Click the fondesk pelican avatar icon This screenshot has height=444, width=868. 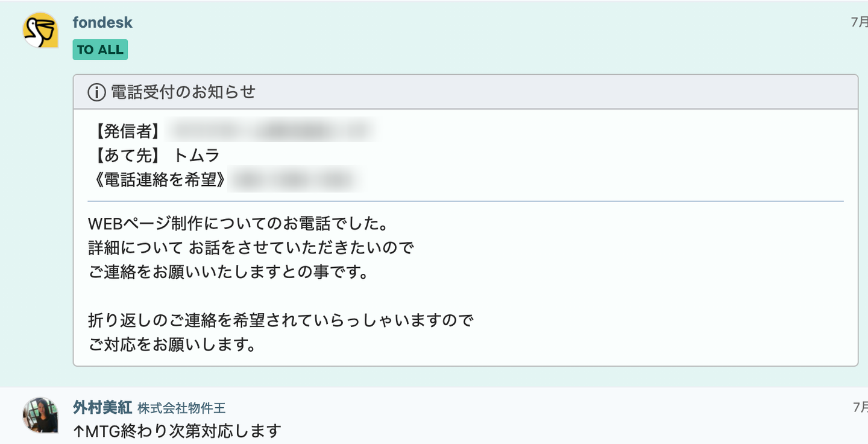(40, 30)
